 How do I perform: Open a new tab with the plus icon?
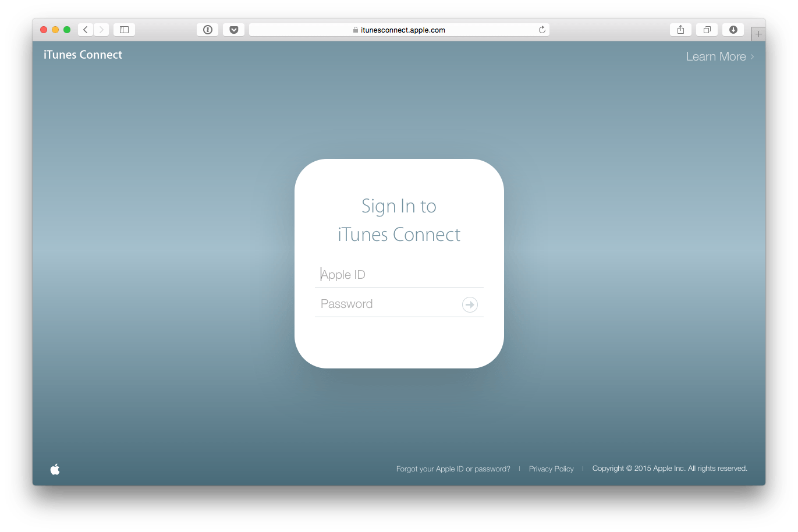758,33
